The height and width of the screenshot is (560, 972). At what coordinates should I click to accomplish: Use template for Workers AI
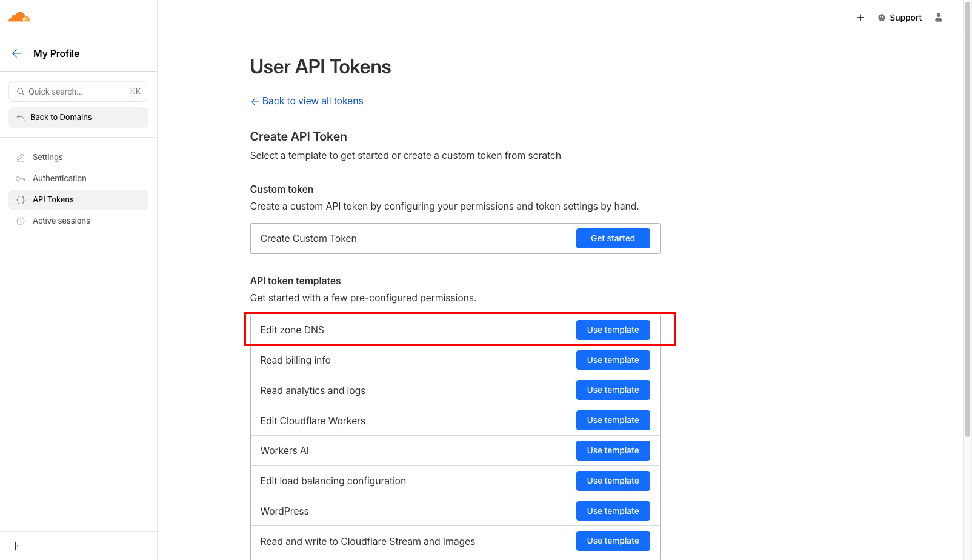(613, 450)
